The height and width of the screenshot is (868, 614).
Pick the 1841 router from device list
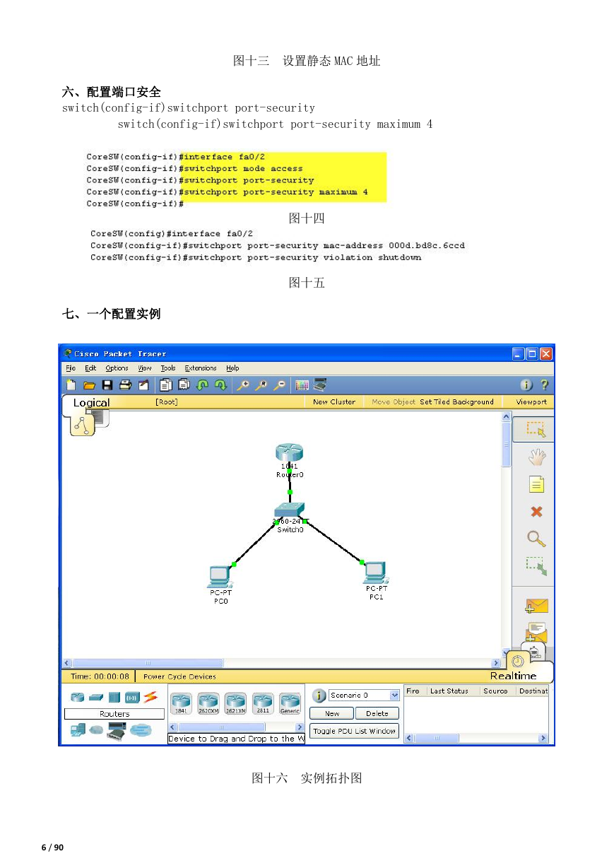click(x=181, y=703)
